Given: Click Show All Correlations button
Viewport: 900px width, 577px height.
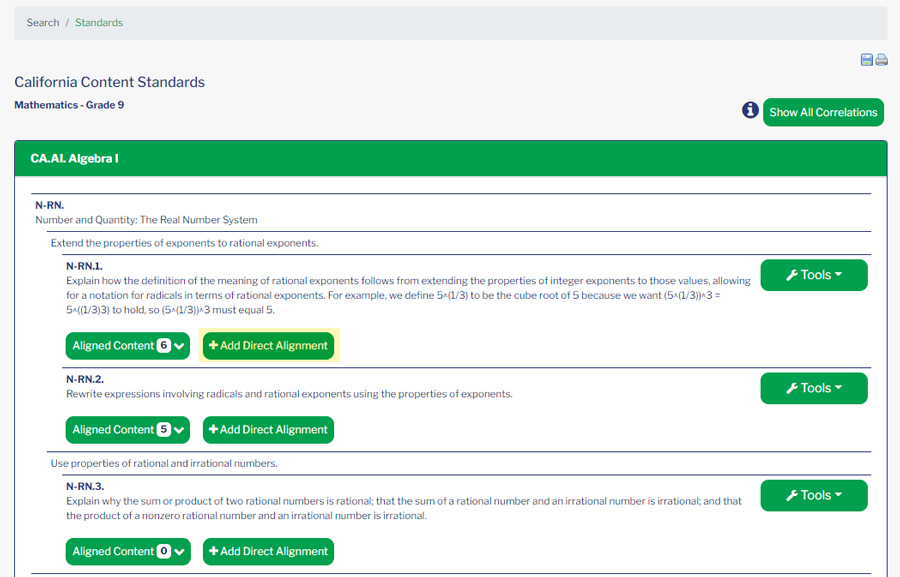Looking at the screenshot, I should tap(823, 113).
